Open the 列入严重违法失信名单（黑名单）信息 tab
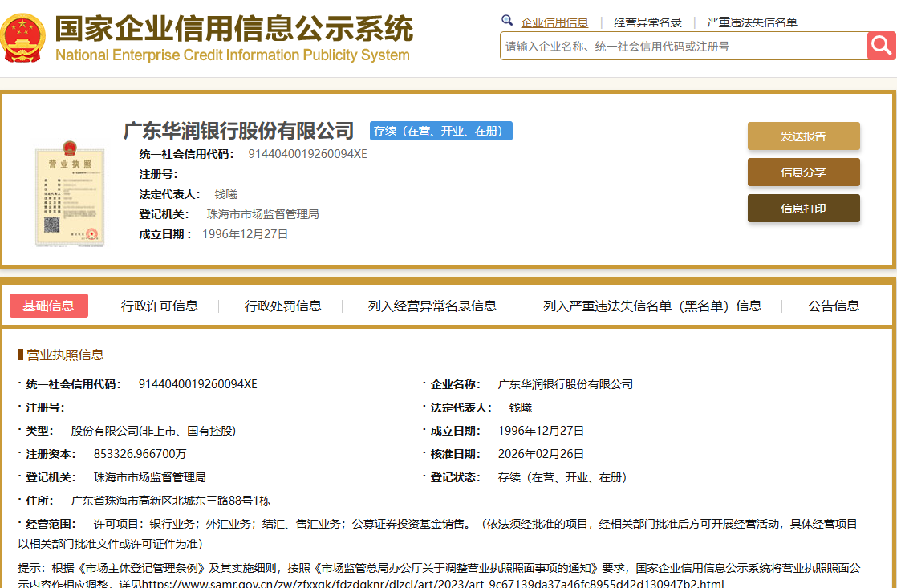 click(x=652, y=306)
